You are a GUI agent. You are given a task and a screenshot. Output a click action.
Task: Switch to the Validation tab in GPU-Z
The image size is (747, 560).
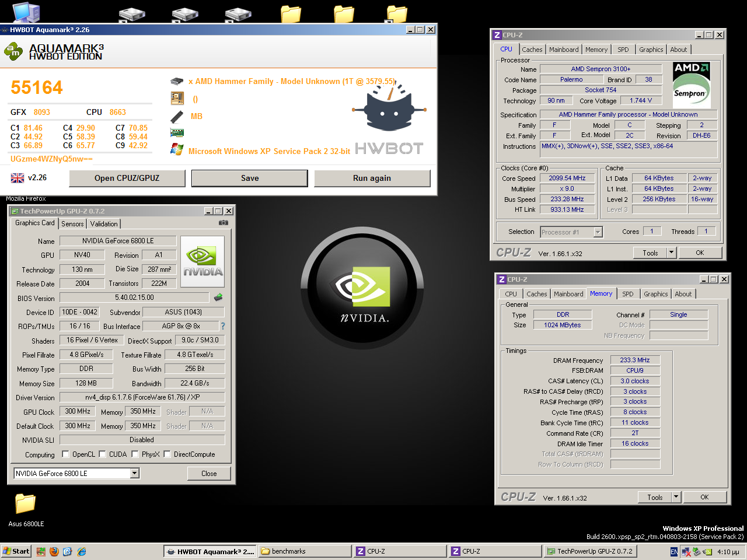[x=104, y=224]
